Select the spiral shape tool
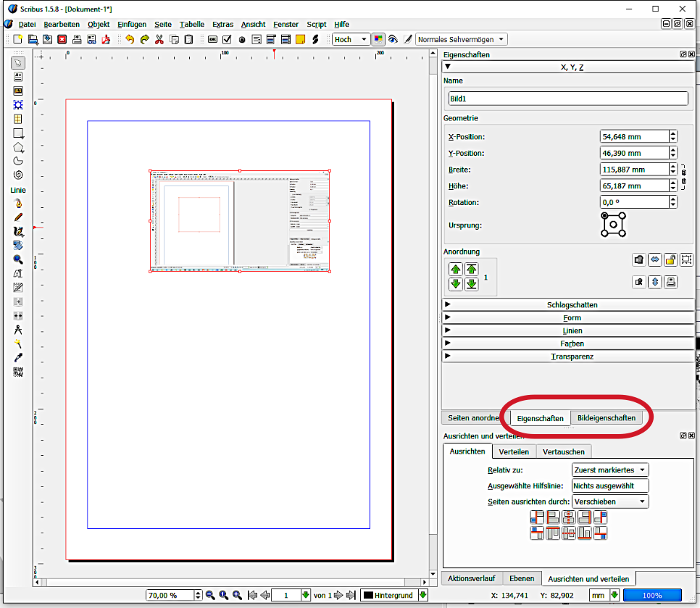The image size is (700, 608). tap(18, 175)
